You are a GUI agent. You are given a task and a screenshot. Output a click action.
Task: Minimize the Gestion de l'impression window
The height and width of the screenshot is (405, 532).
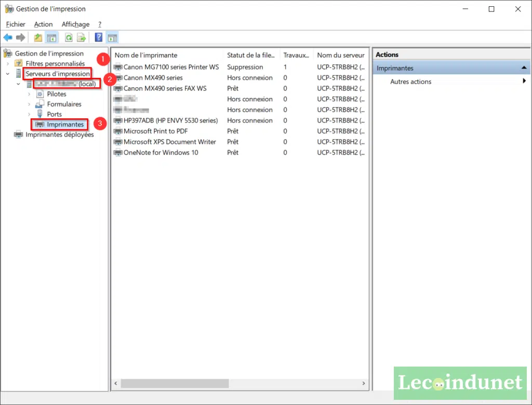coord(465,9)
